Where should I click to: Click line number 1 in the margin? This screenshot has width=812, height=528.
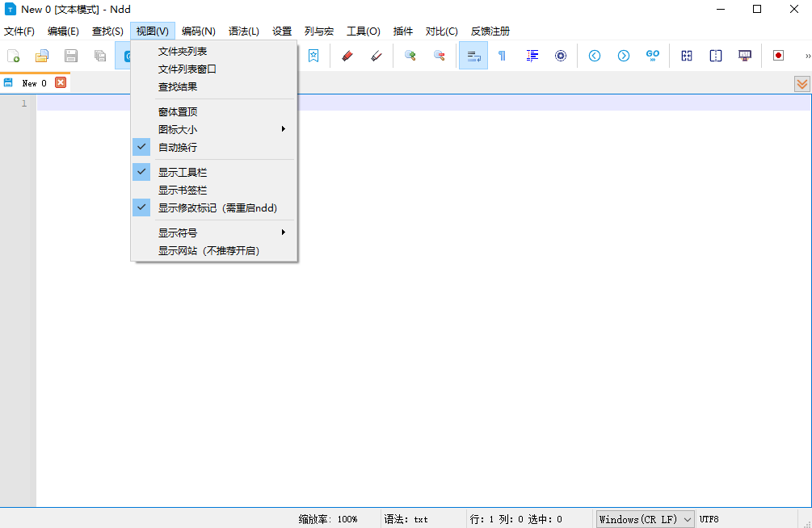pos(23,103)
